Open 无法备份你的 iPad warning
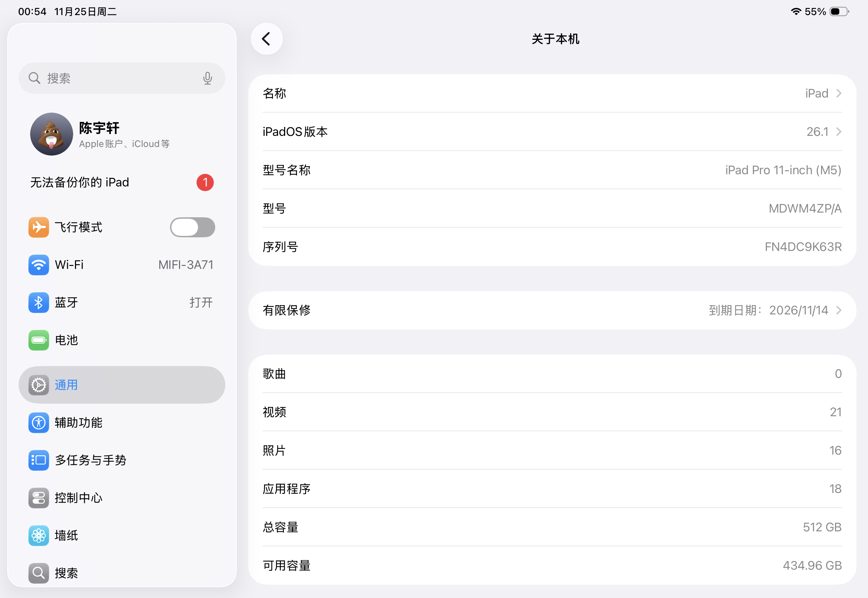868x598 pixels. click(x=112, y=182)
